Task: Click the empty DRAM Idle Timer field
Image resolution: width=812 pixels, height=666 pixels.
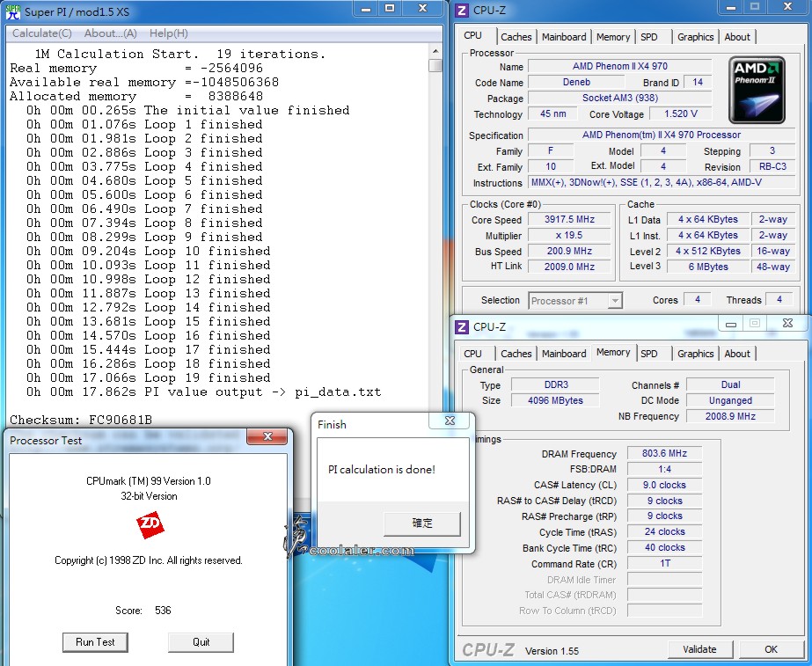Action: [x=664, y=580]
